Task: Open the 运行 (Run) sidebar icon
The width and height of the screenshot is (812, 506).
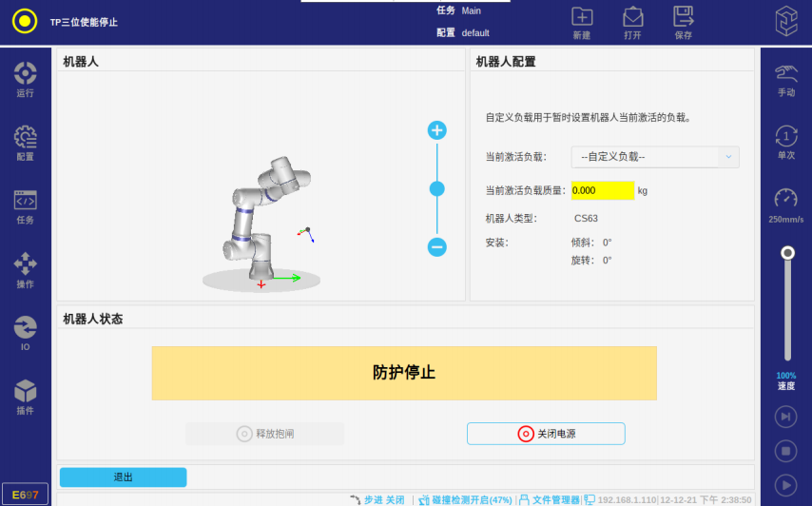Action: pyautogui.click(x=26, y=78)
